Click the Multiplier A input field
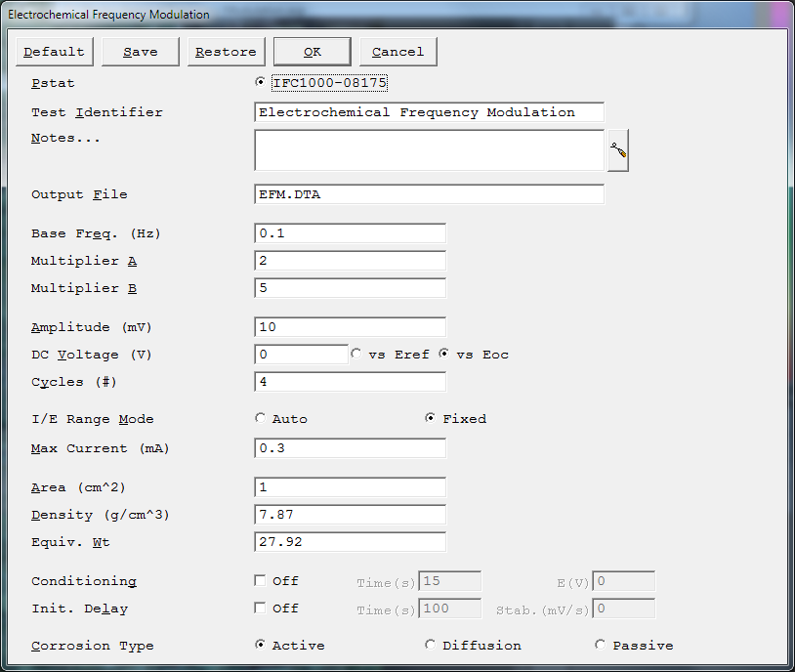The height and width of the screenshot is (672, 795). (x=350, y=261)
